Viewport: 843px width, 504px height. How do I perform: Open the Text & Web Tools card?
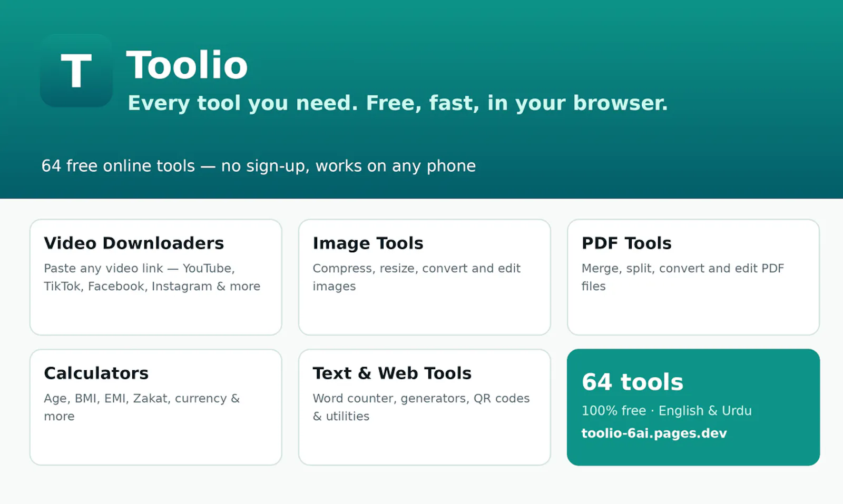(x=425, y=407)
